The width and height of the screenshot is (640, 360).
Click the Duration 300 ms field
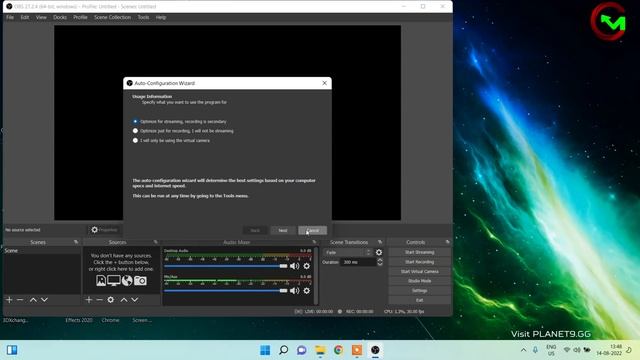coord(358,262)
